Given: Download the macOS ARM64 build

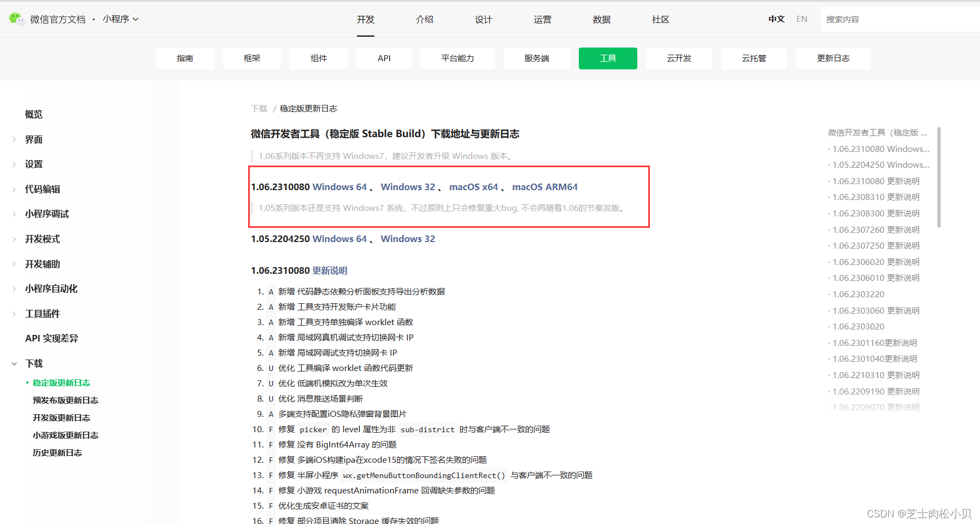Looking at the screenshot, I should point(545,187).
